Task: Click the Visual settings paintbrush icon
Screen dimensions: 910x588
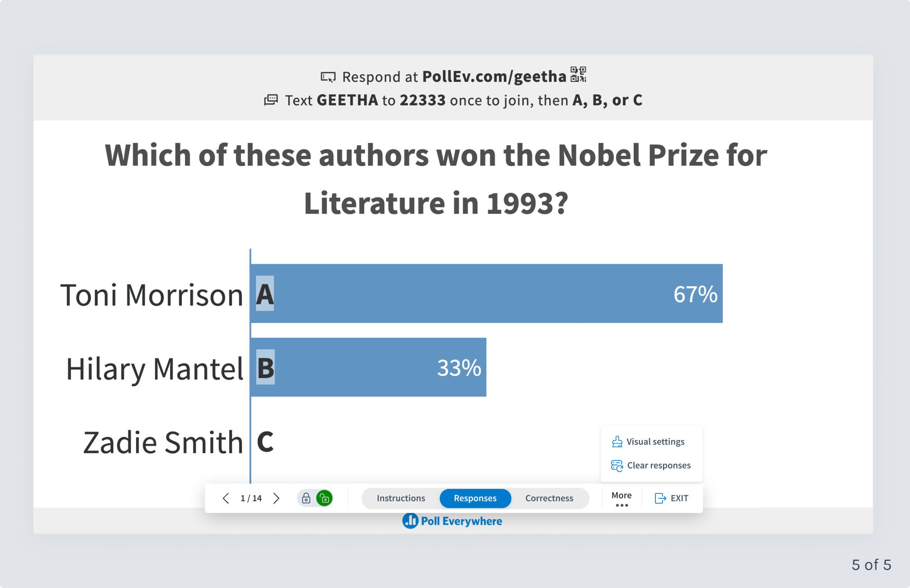Action: (617, 442)
